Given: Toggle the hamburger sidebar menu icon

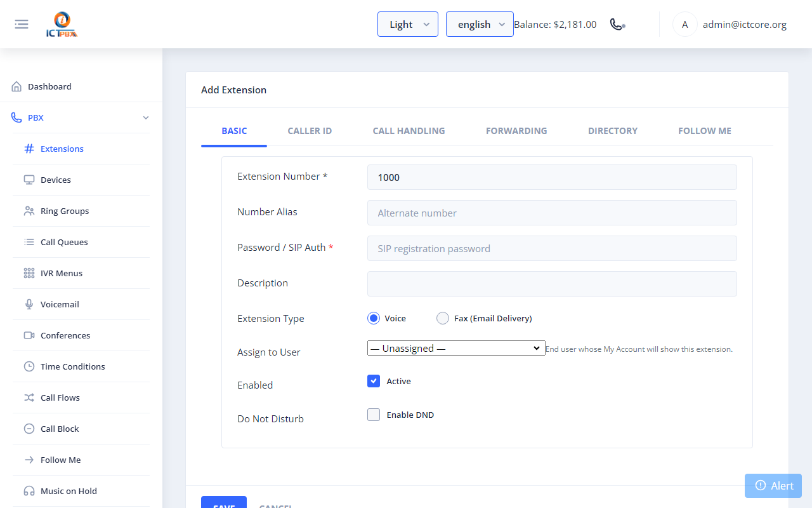Looking at the screenshot, I should tap(22, 24).
